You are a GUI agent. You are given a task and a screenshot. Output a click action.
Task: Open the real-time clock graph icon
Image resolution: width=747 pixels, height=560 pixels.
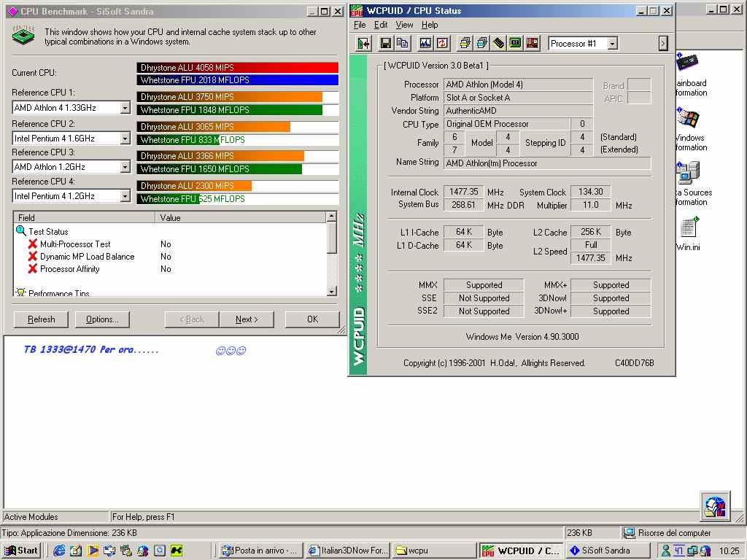point(425,43)
